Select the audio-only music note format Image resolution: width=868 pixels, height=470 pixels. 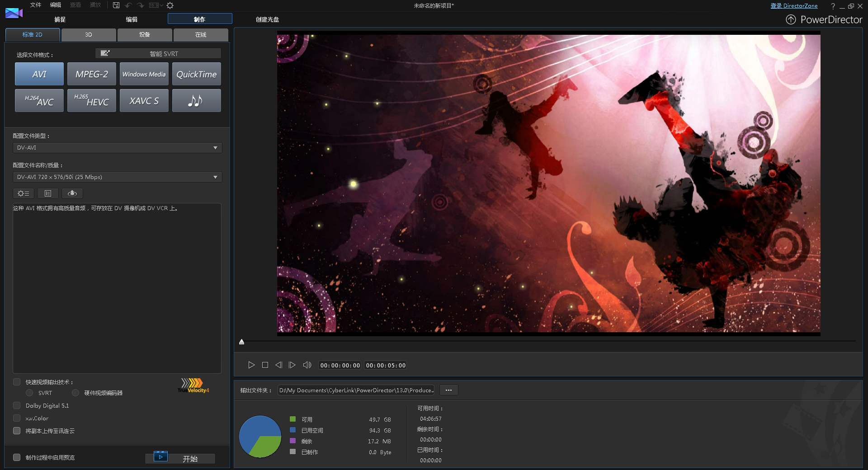coord(196,100)
